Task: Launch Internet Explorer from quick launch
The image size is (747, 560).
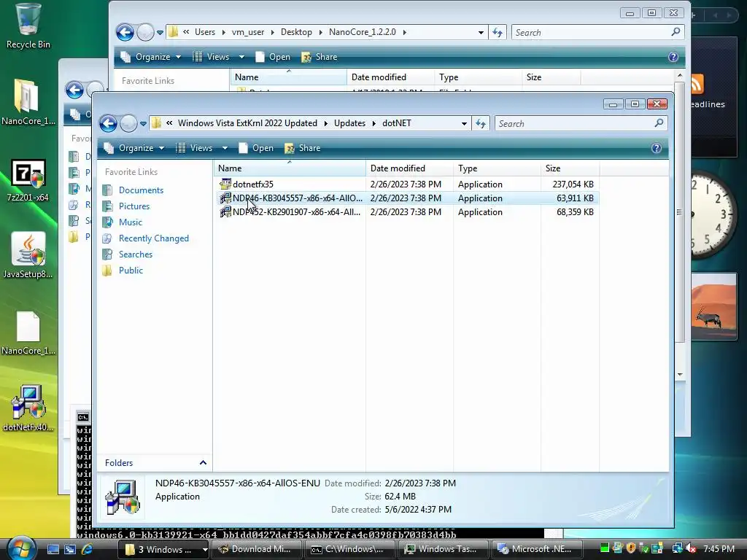Action: [87, 549]
